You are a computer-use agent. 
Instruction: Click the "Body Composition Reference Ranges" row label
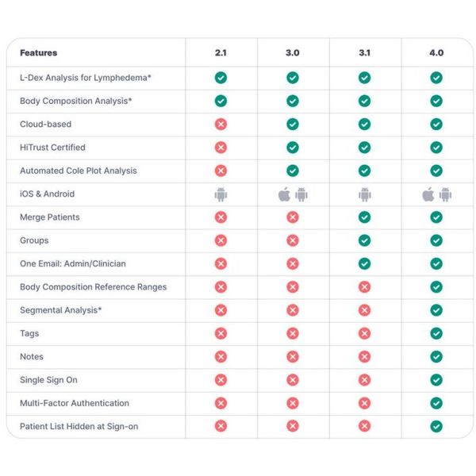pyautogui.click(x=93, y=287)
